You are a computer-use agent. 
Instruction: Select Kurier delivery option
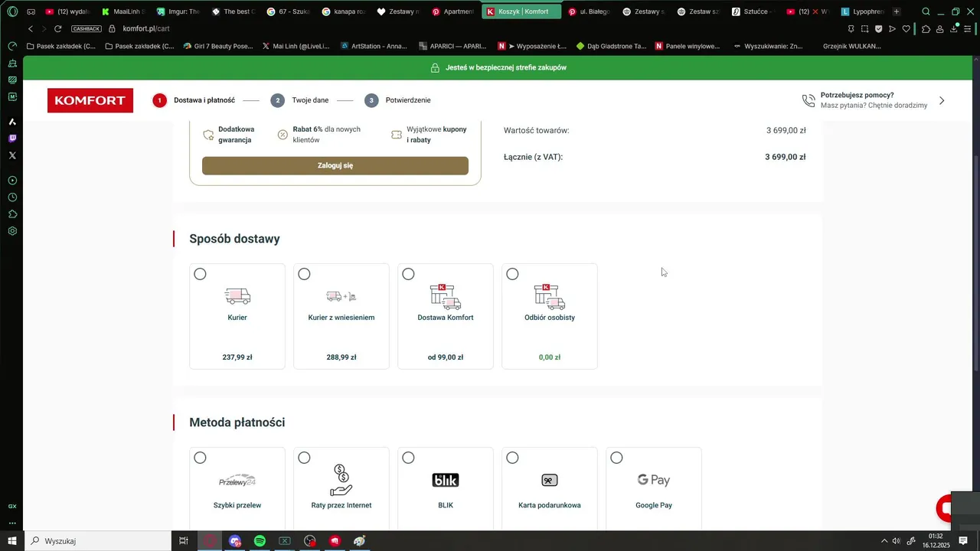coord(237,316)
